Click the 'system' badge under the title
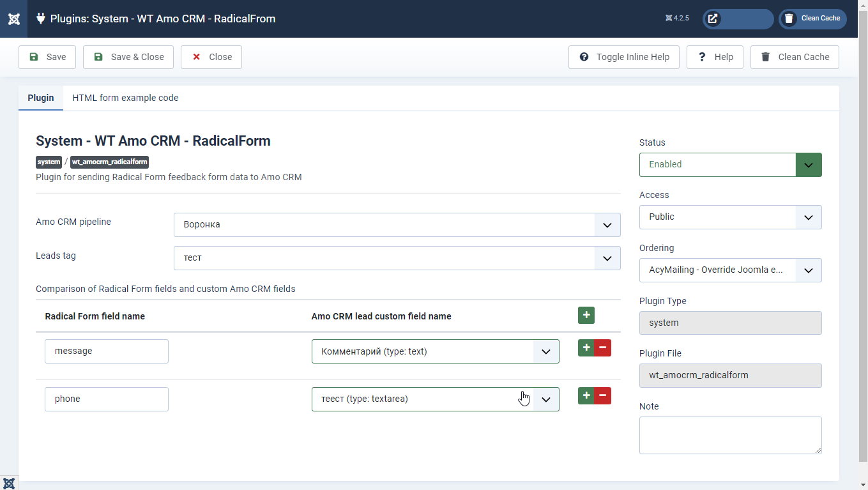The height and width of the screenshot is (490, 868). pyautogui.click(x=49, y=162)
